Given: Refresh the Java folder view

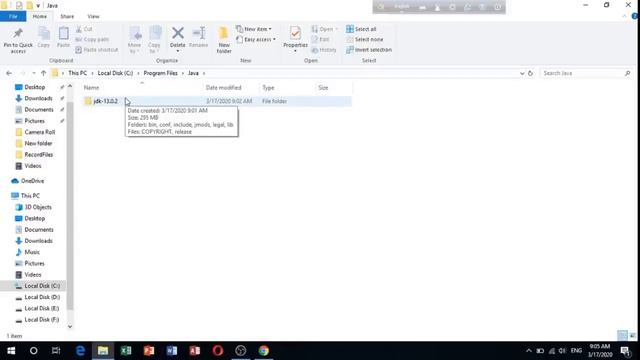Looking at the screenshot, I should [530, 73].
